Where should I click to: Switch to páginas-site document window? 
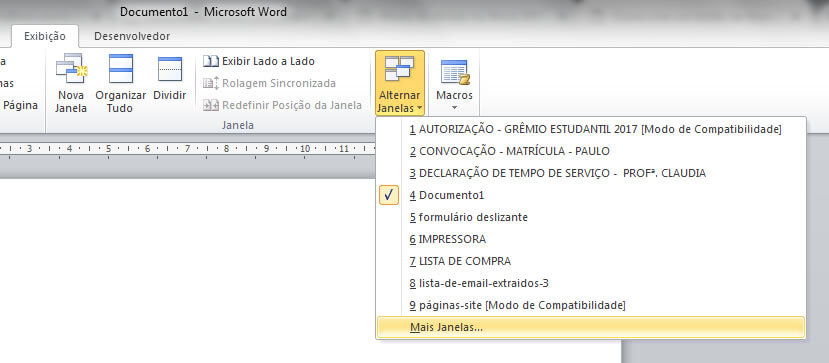pos(591,305)
